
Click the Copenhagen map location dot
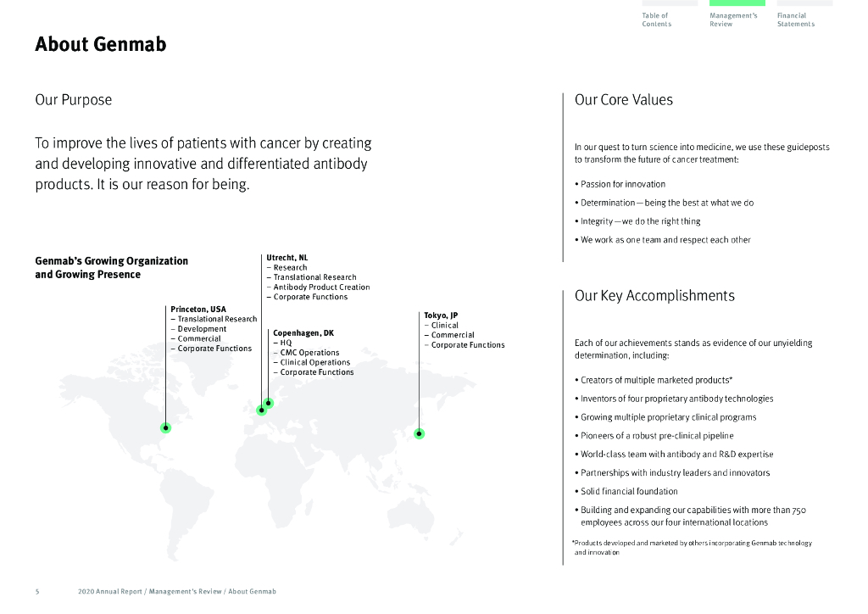[x=269, y=403]
